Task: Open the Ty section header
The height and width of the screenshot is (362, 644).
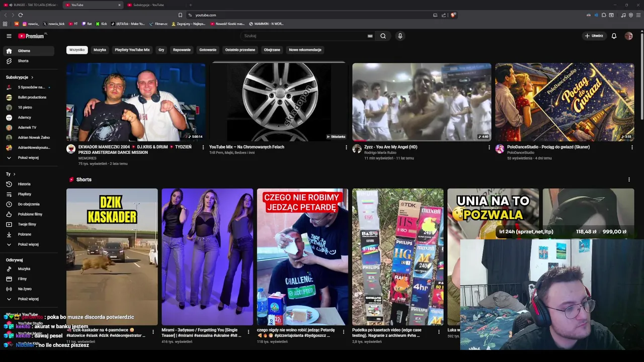Action: click(x=11, y=174)
